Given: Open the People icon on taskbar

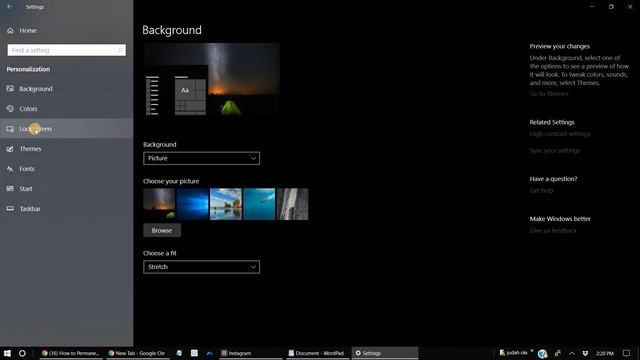Looking at the screenshot, I should coord(558,353).
